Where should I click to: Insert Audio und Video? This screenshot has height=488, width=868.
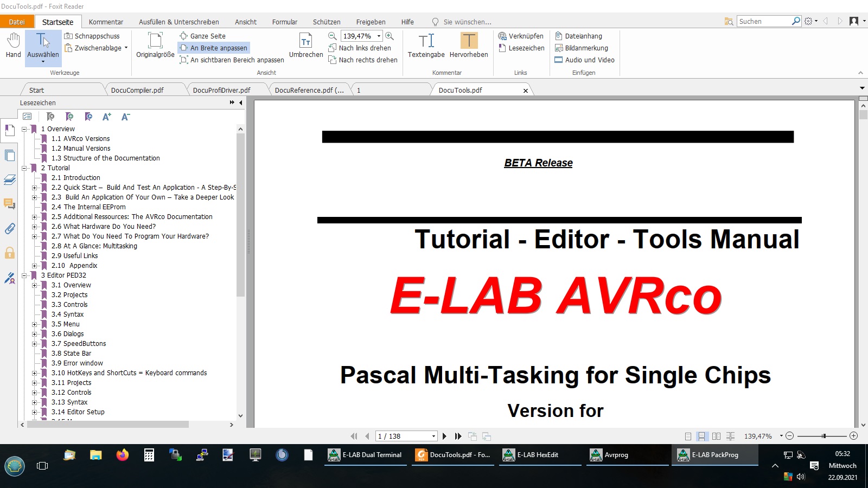584,60
